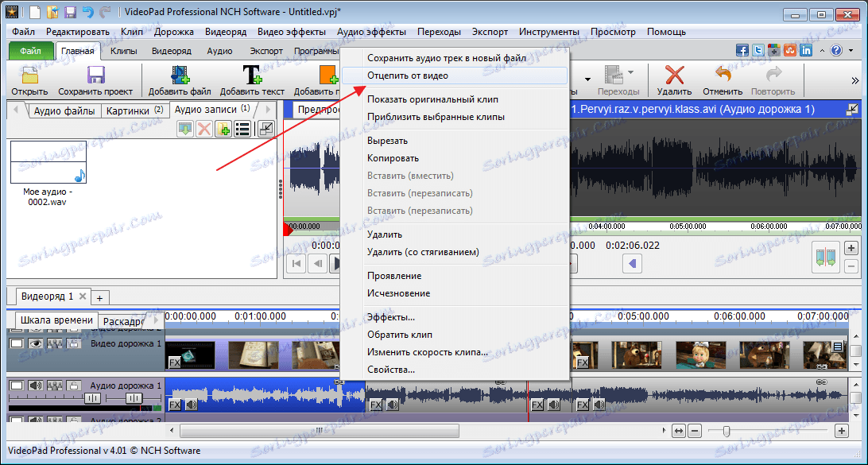Click the Twitter share icon
The image size is (868, 465).
point(758,50)
